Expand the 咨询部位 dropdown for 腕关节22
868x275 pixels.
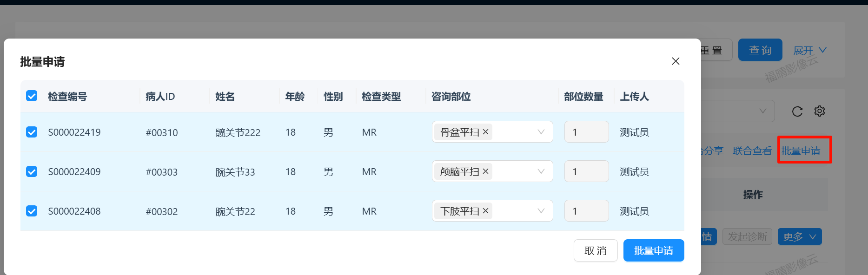point(541,211)
